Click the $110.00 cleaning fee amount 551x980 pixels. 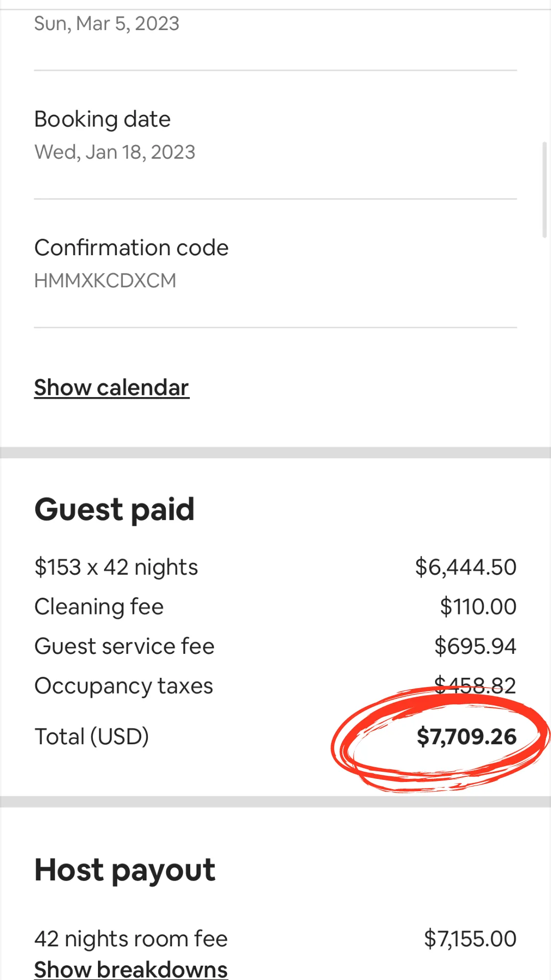pos(478,607)
